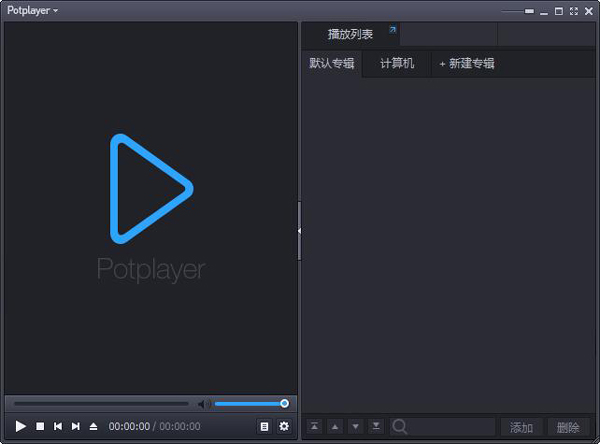Toggle the playlist panel icon
Viewport: 600px width, 444px height.
pyautogui.click(x=264, y=426)
